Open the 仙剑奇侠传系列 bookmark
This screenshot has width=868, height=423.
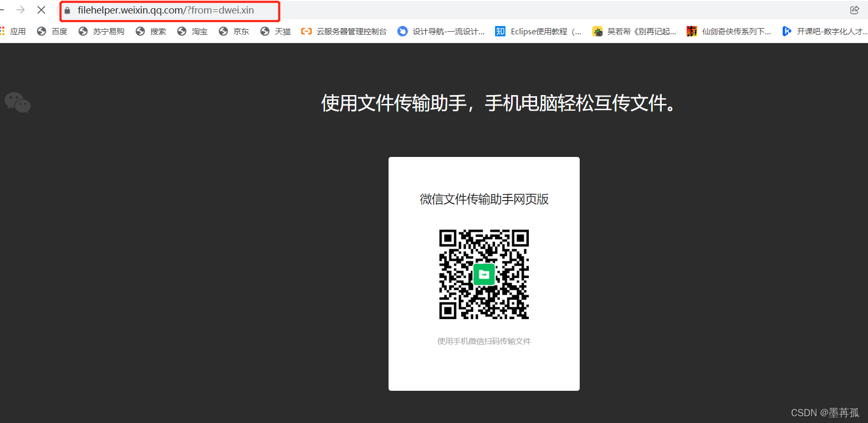(729, 31)
